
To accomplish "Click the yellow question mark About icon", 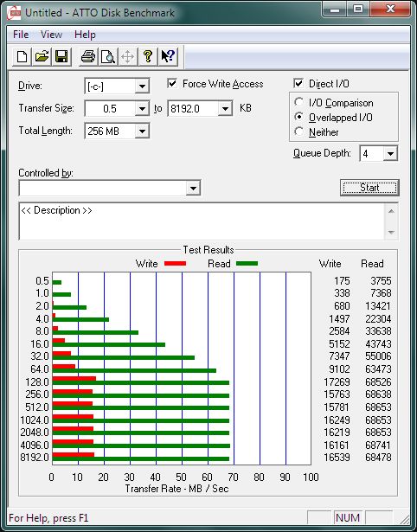I will (x=148, y=56).
